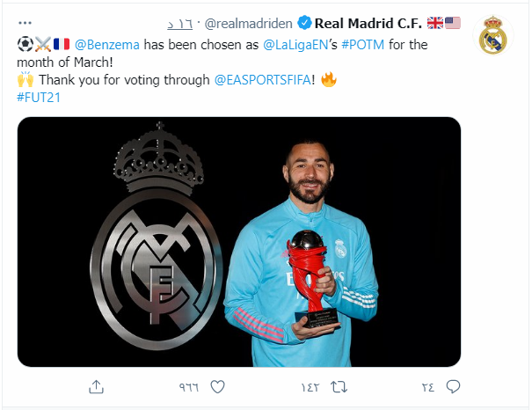Click the blue verified badge

(303, 23)
